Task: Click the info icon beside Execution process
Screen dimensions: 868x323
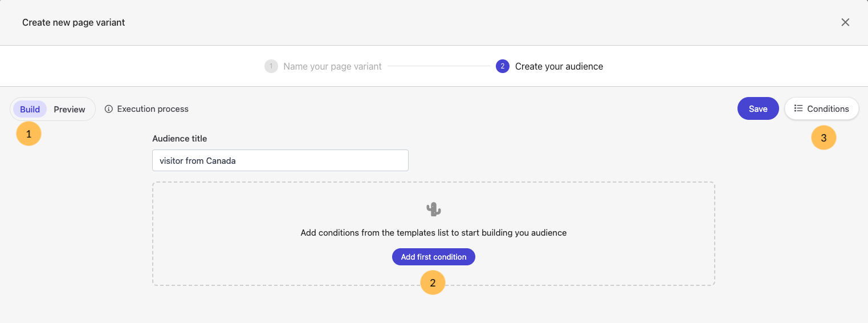Action: point(109,109)
